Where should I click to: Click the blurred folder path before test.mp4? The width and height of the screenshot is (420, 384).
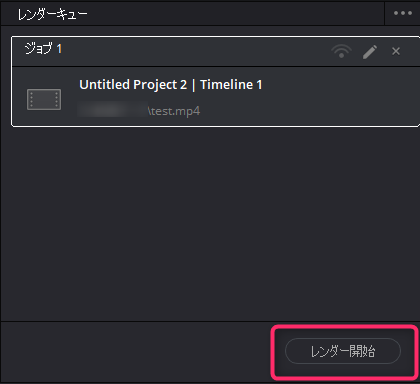click(x=112, y=110)
